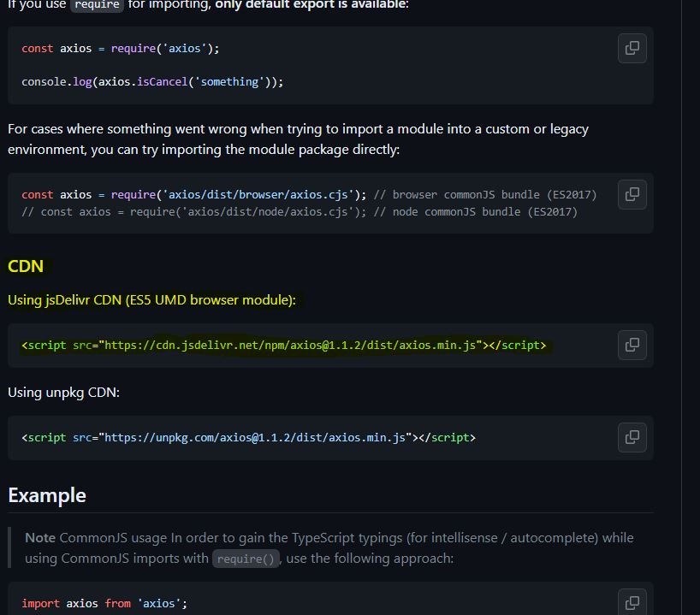This screenshot has width=700, height=615.
Task: Copy the axios/dist/browser require snippet
Action: (x=632, y=194)
